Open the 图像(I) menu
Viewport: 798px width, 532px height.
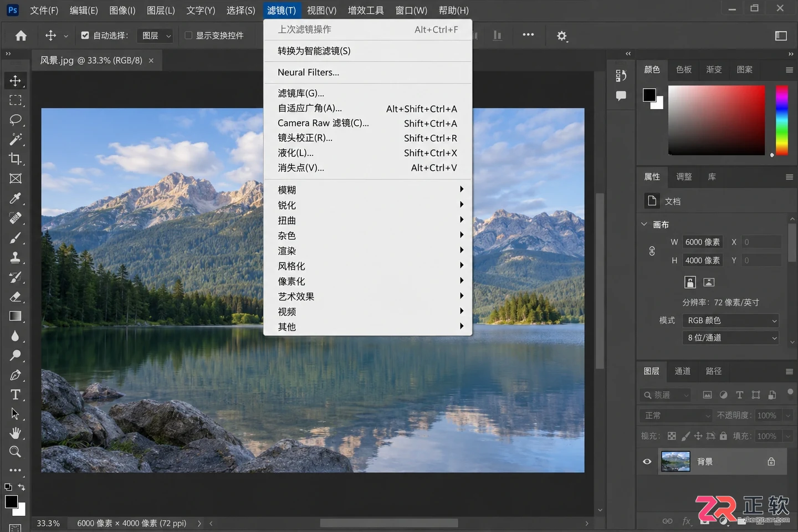pyautogui.click(x=122, y=11)
